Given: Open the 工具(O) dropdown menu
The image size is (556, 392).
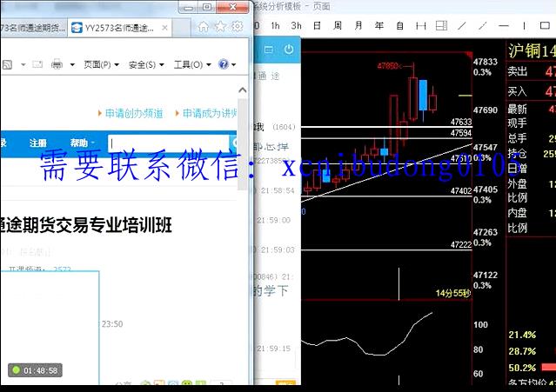Looking at the screenshot, I should (192, 64).
